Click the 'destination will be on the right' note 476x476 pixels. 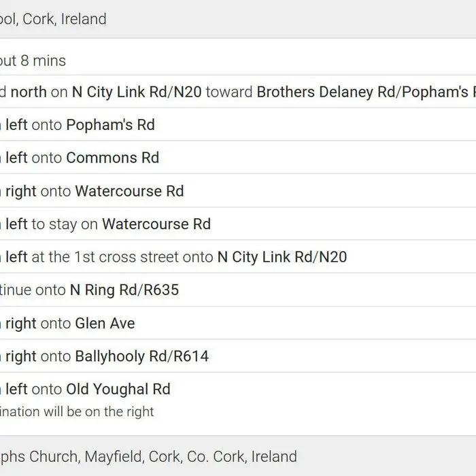(77, 412)
